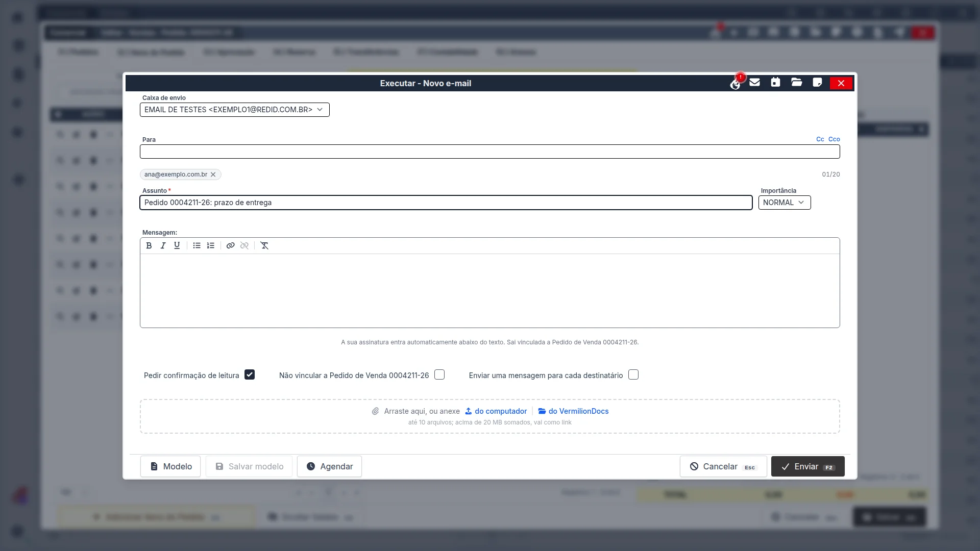
Task: Click the alert icon with red badge
Action: click(735, 84)
